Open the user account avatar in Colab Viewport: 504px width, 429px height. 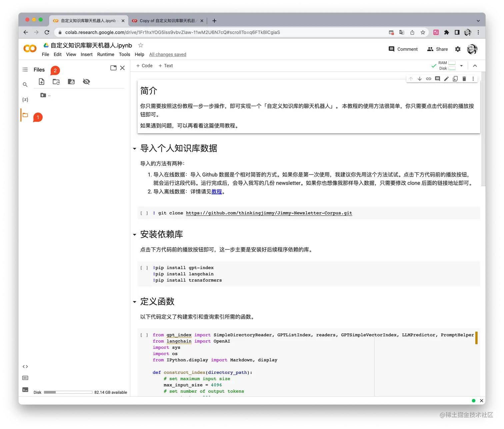coord(472,49)
